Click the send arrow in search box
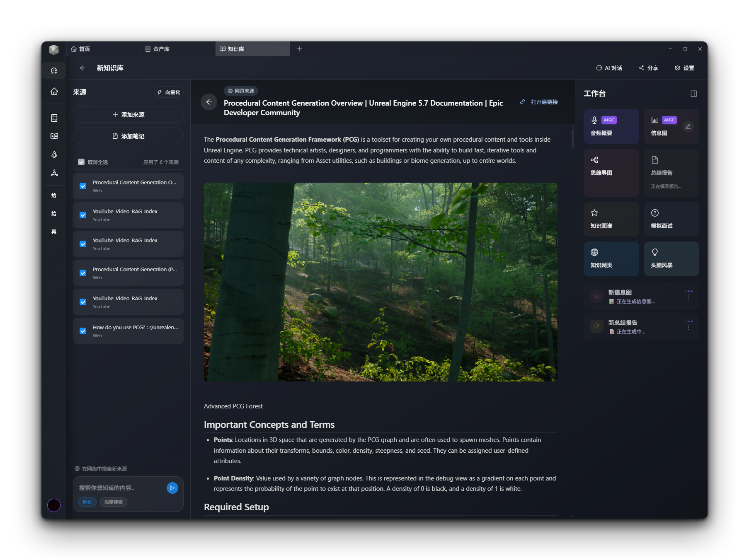Screen dimensions: 749x560 point(172,488)
